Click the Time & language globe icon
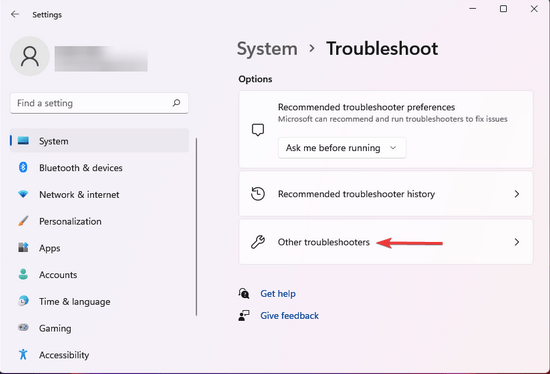 coord(23,301)
